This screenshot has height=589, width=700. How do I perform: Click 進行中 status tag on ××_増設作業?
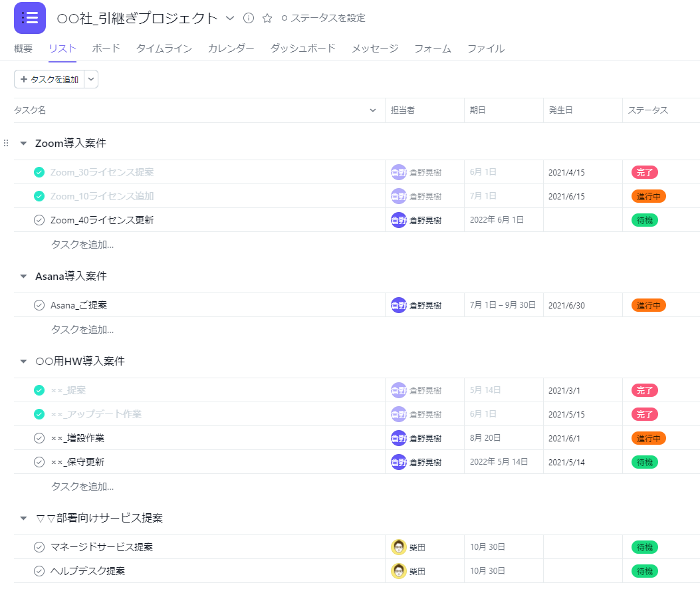coord(649,439)
